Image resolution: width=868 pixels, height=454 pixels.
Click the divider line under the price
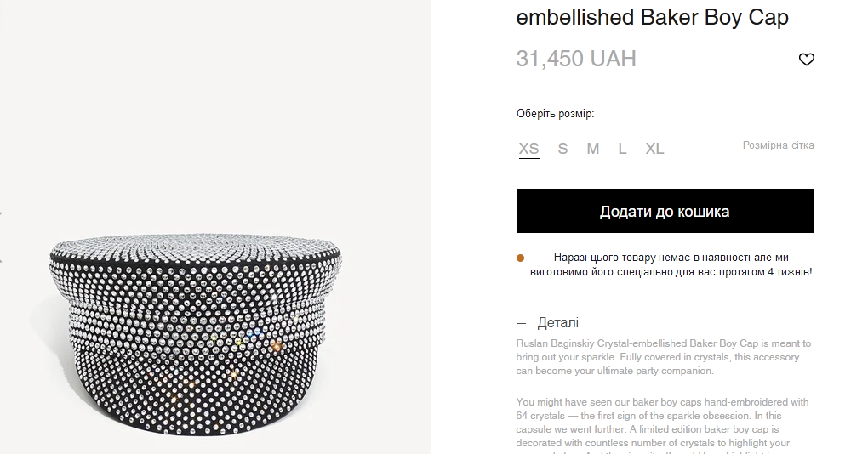coord(665,88)
